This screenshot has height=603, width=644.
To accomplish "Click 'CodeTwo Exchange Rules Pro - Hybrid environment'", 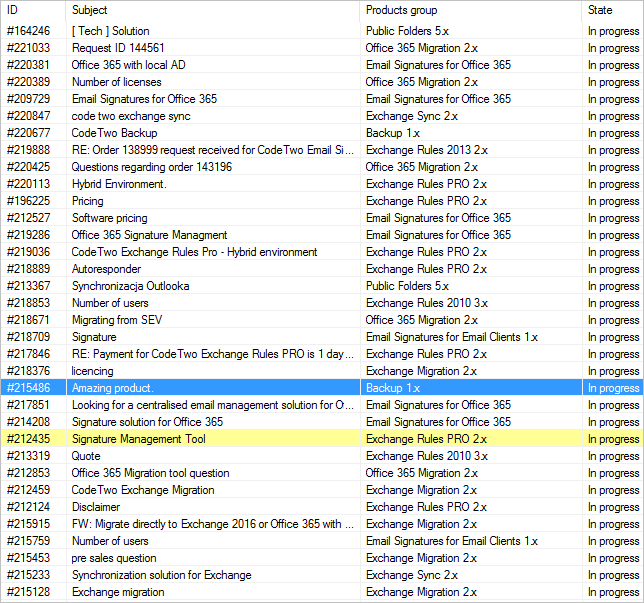I will click(194, 252).
